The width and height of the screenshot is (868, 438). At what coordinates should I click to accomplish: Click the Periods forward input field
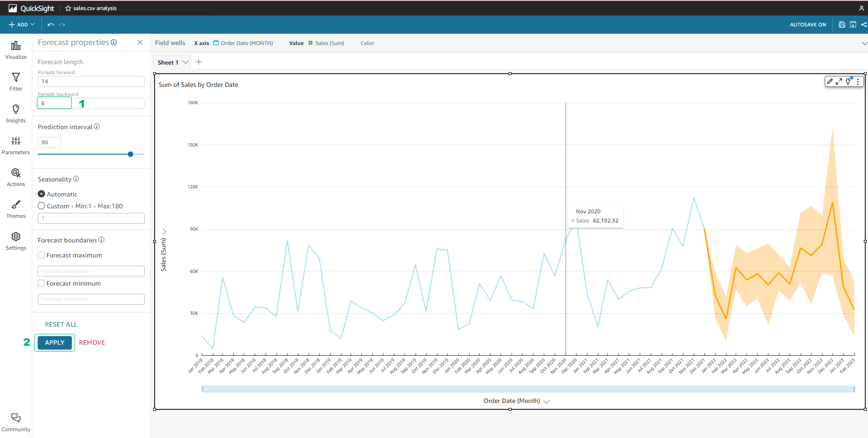click(x=91, y=81)
